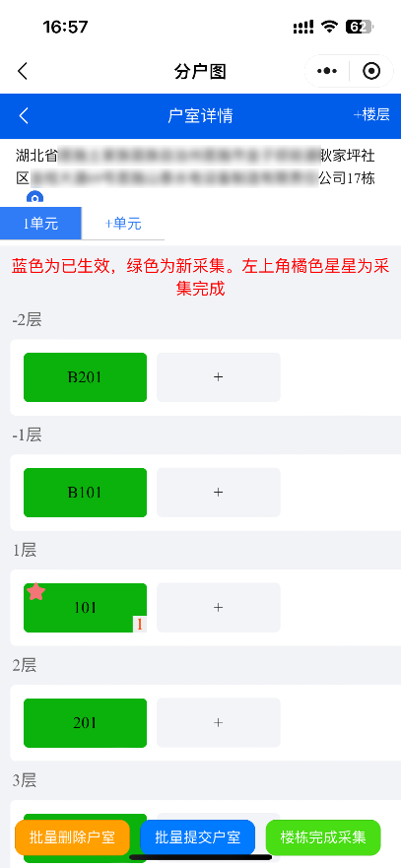
Task: Click the 批量删除户室 orange button
Action: (73, 837)
